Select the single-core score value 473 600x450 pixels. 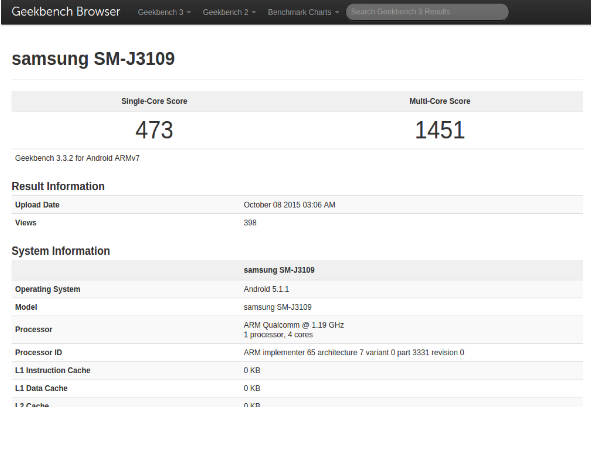(x=154, y=130)
